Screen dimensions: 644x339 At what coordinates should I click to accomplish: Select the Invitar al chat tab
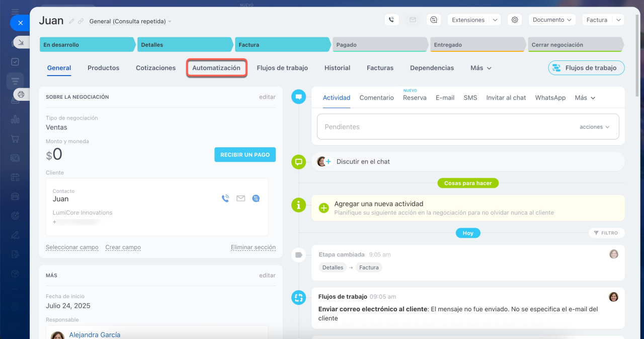(x=506, y=98)
